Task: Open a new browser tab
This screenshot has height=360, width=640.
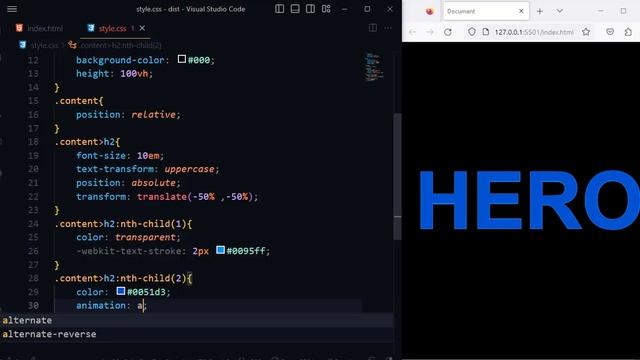Action: pyautogui.click(x=540, y=11)
